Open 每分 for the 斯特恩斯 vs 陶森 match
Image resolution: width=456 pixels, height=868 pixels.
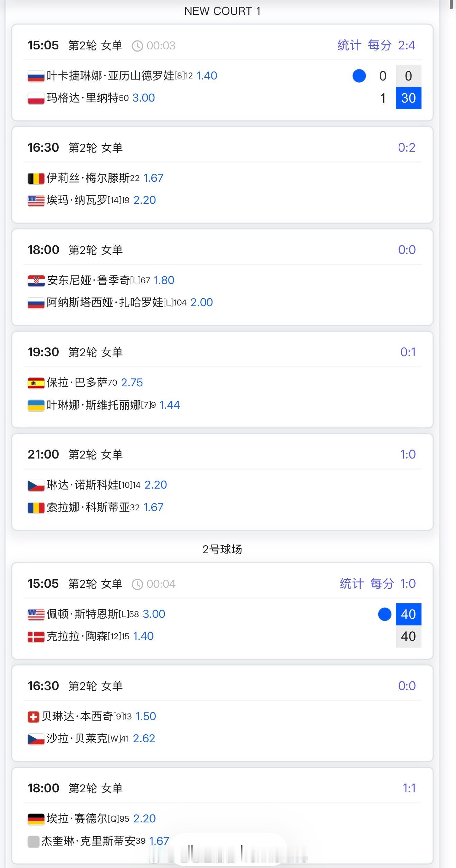pyautogui.click(x=382, y=584)
